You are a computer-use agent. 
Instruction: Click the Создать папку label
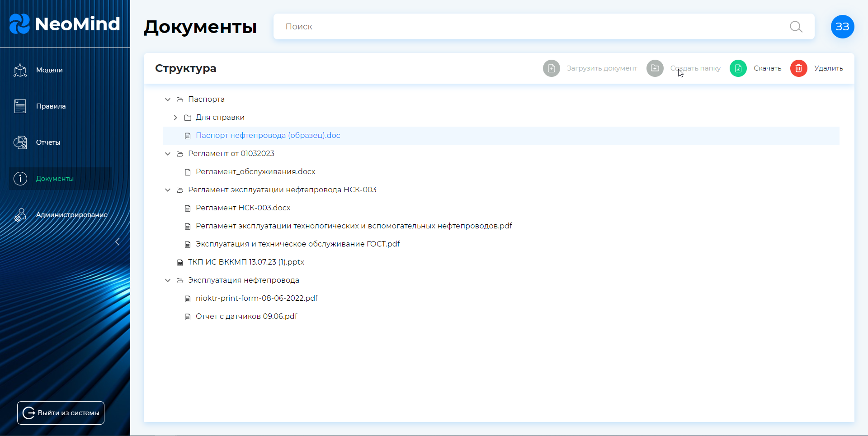click(695, 68)
